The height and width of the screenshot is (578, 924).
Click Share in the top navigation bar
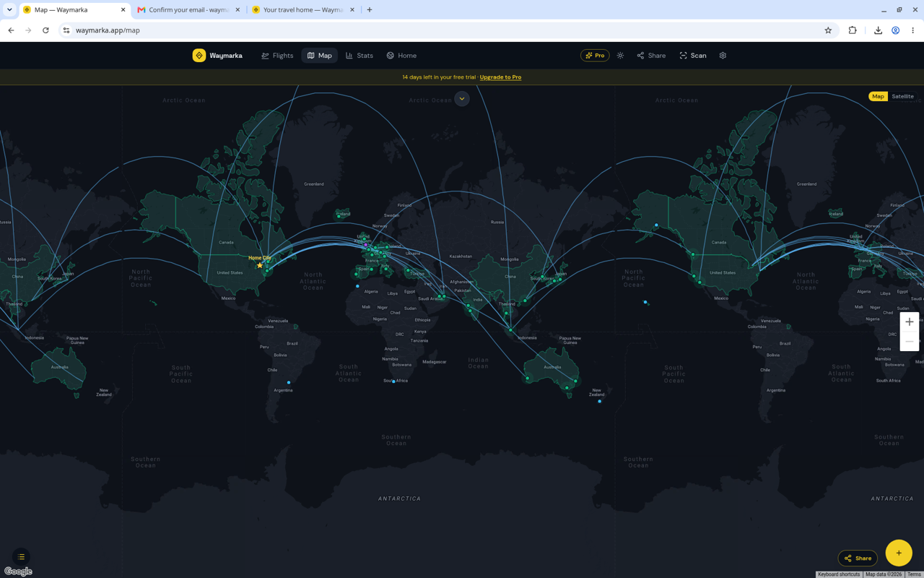coord(651,56)
